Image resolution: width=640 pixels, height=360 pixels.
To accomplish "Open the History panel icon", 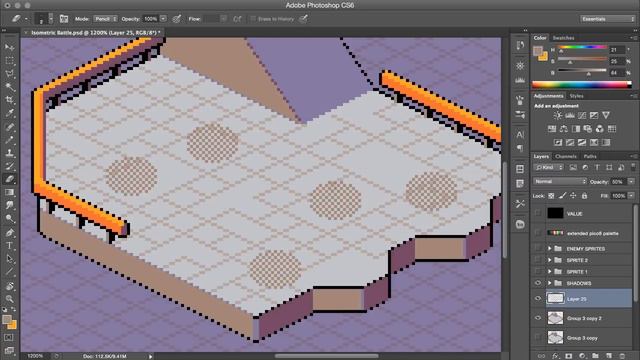I will pyautogui.click(x=520, y=45).
